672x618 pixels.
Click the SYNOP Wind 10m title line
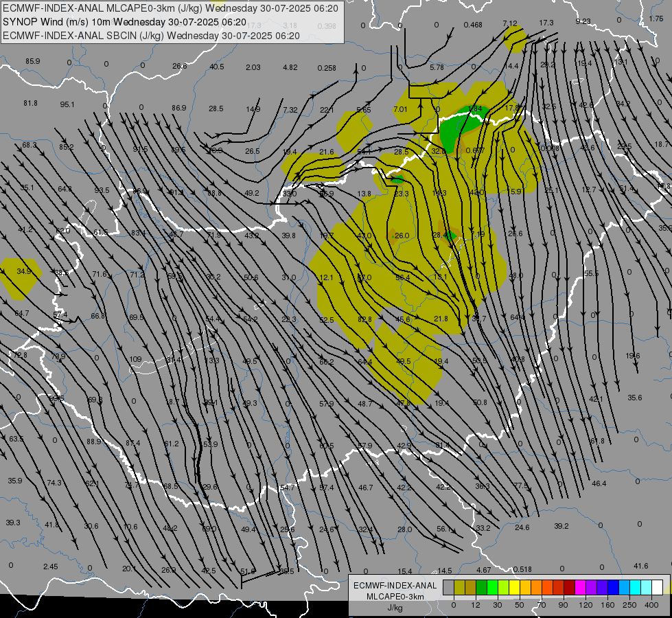124,22
